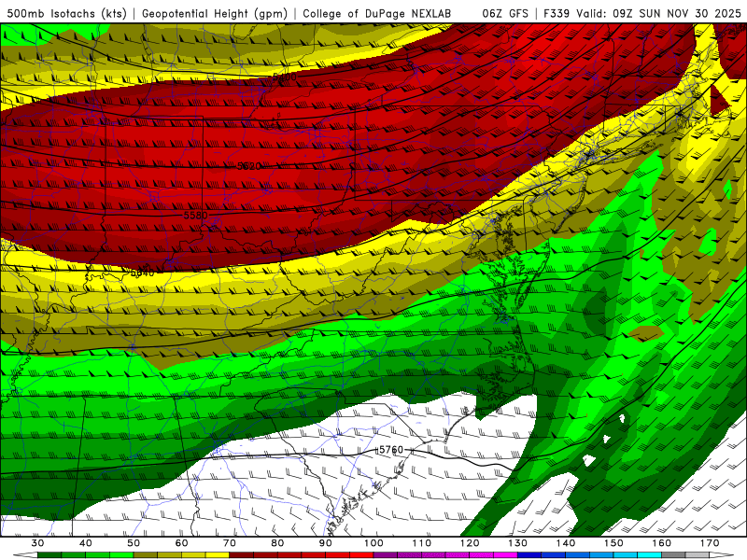Click the light gray swatch ending at 170
The image size is (747, 560).
click(x=698, y=555)
